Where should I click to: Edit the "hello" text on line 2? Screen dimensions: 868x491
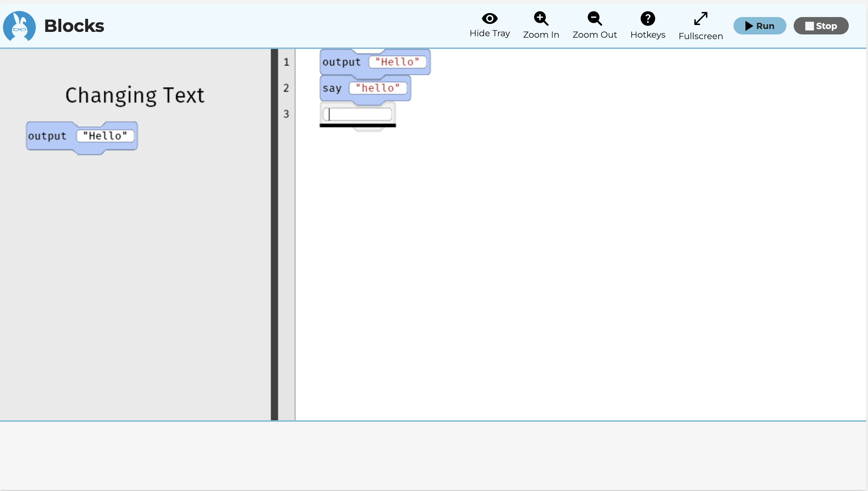(x=378, y=88)
